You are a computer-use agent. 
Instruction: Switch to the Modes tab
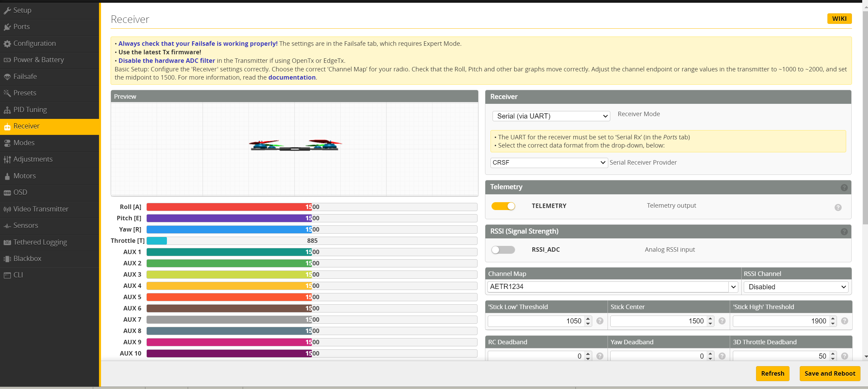pos(24,143)
